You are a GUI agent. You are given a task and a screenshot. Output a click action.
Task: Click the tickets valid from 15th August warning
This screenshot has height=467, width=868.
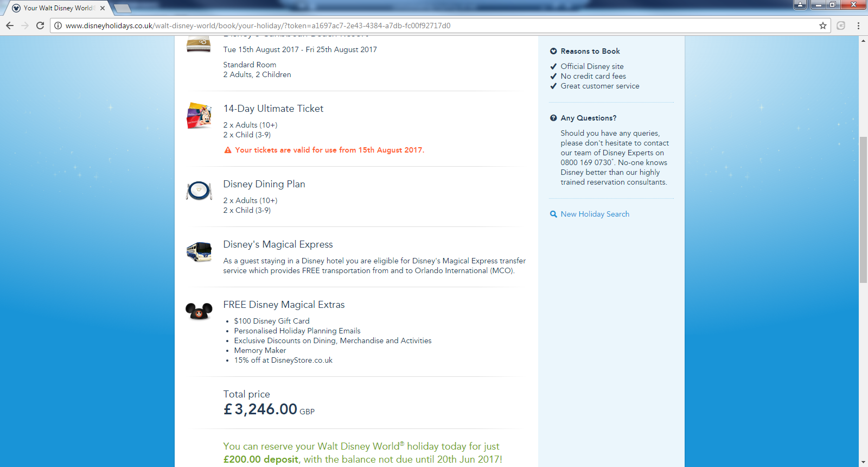click(329, 150)
